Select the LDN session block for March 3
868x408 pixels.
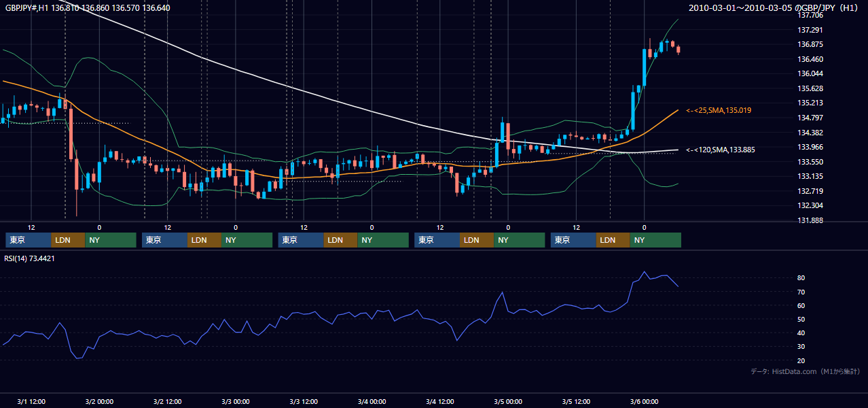341,240
